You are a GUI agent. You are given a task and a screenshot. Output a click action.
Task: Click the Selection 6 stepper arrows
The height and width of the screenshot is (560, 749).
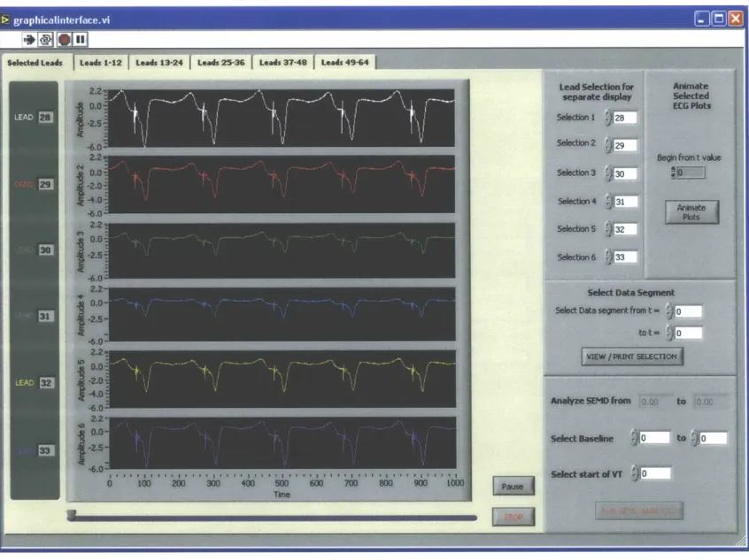pos(608,257)
